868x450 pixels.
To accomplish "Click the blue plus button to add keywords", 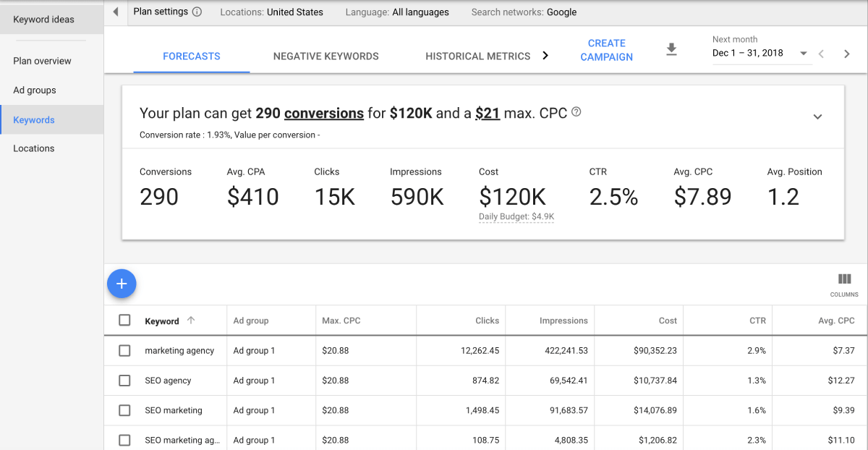I will (x=122, y=284).
